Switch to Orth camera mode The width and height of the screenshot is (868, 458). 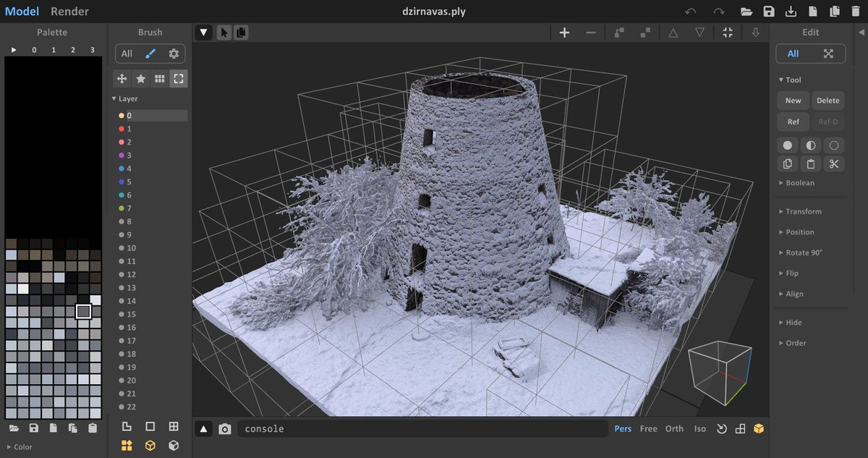(674, 429)
